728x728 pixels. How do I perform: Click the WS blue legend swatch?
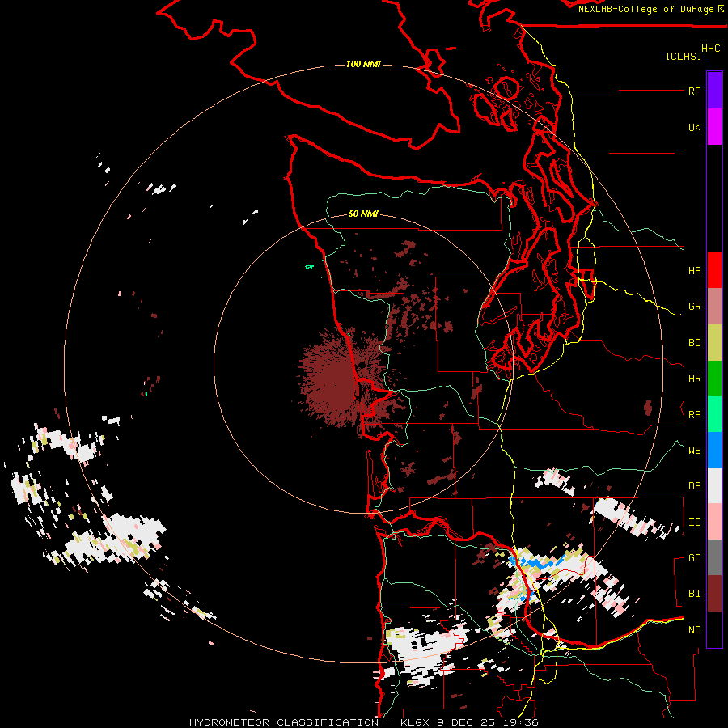[714, 450]
